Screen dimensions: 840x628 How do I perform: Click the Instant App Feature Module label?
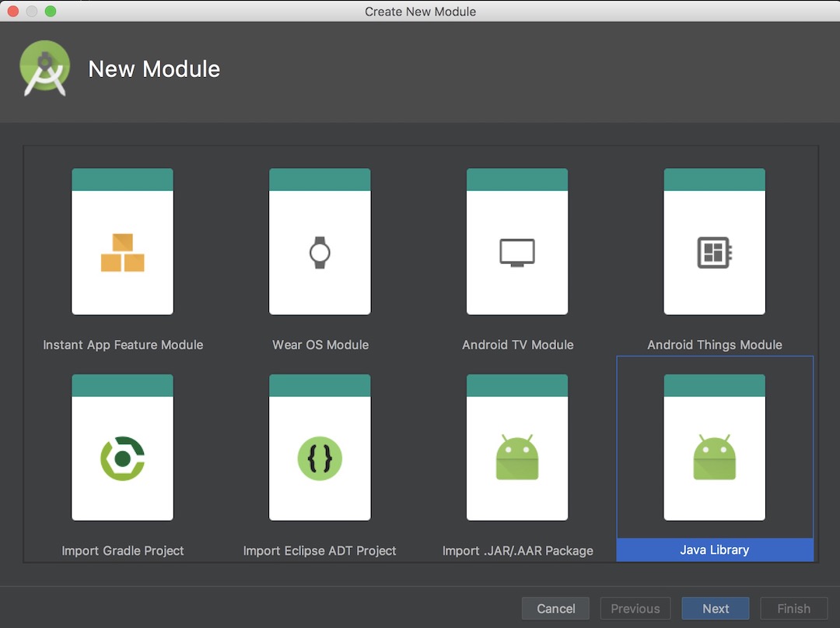coord(123,345)
